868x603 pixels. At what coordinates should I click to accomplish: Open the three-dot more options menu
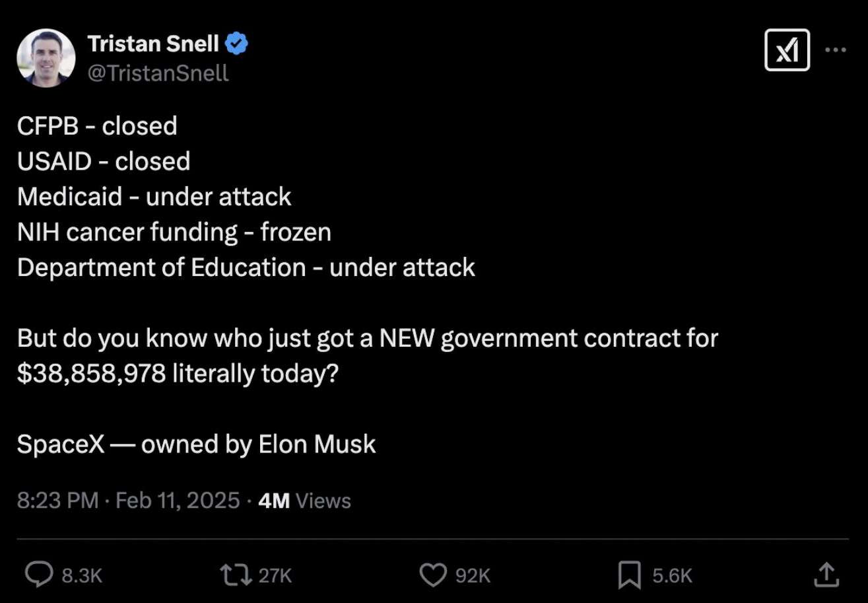(836, 50)
